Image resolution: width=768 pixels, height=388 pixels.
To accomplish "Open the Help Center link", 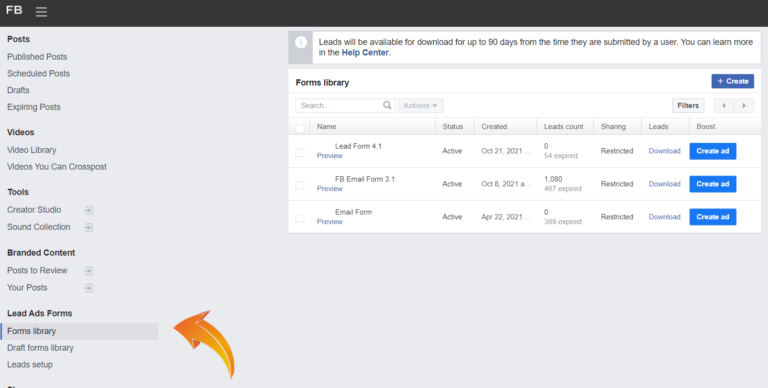I will pyautogui.click(x=365, y=52).
